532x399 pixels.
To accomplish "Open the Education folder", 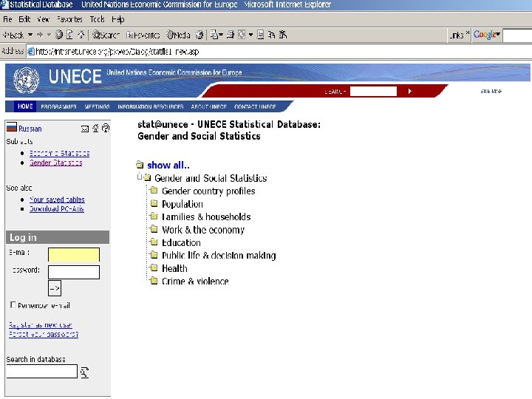I will tap(181, 242).
